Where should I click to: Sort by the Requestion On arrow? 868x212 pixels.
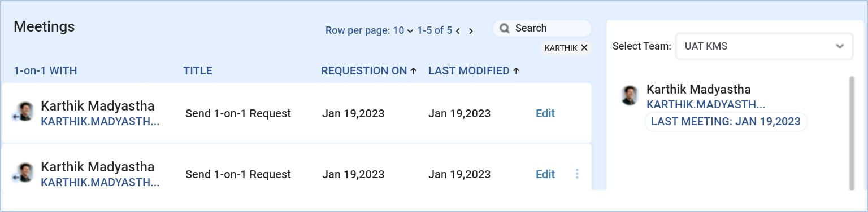[x=413, y=71]
